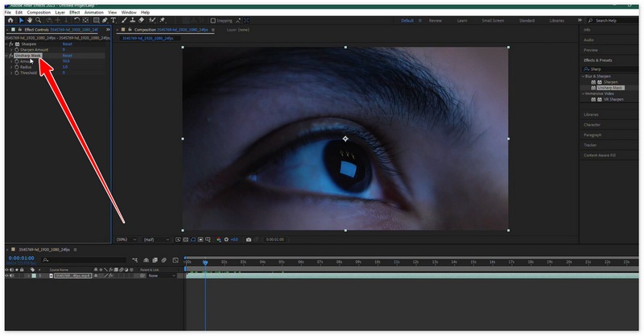Click the Home icon in the toolbar
Image resolution: width=644 pixels, height=336 pixels.
[x=10, y=20]
